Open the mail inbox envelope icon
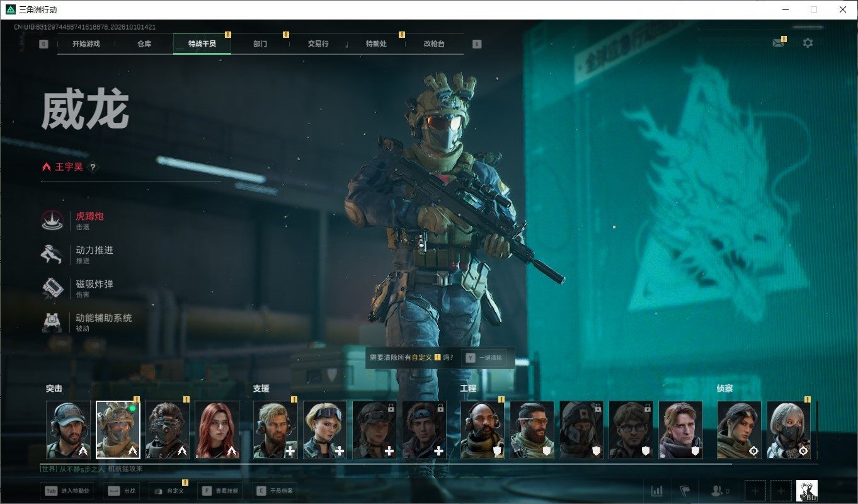The width and height of the screenshot is (858, 504). click(779, 43)
